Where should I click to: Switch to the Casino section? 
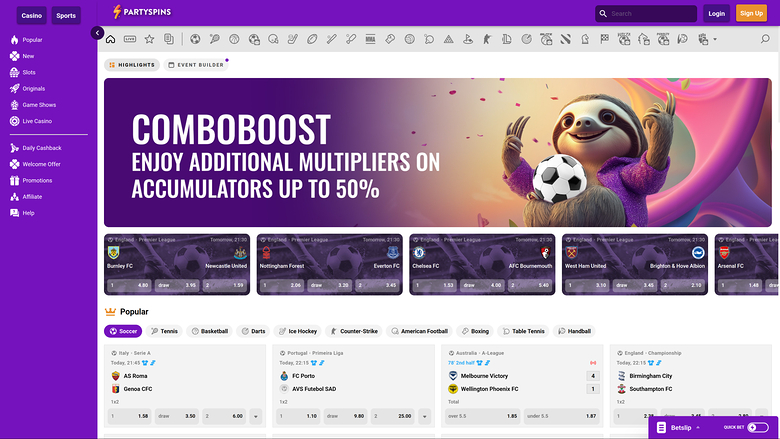click(x=32, y=15)
